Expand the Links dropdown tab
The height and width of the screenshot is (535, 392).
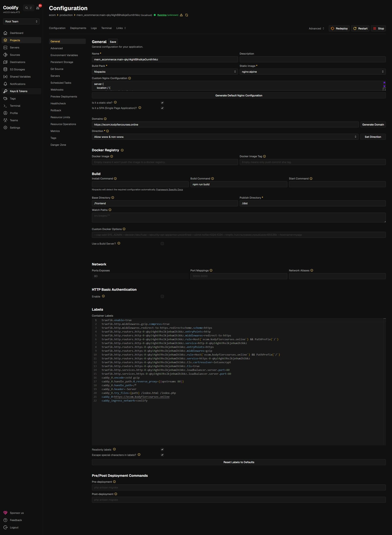point(121,28)
